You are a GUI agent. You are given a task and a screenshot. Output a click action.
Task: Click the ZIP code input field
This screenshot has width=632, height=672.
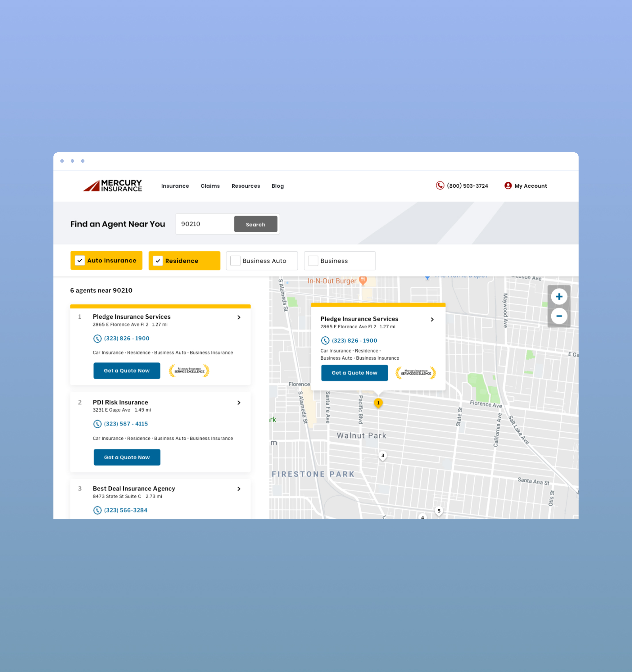click(x=205, y=224)
